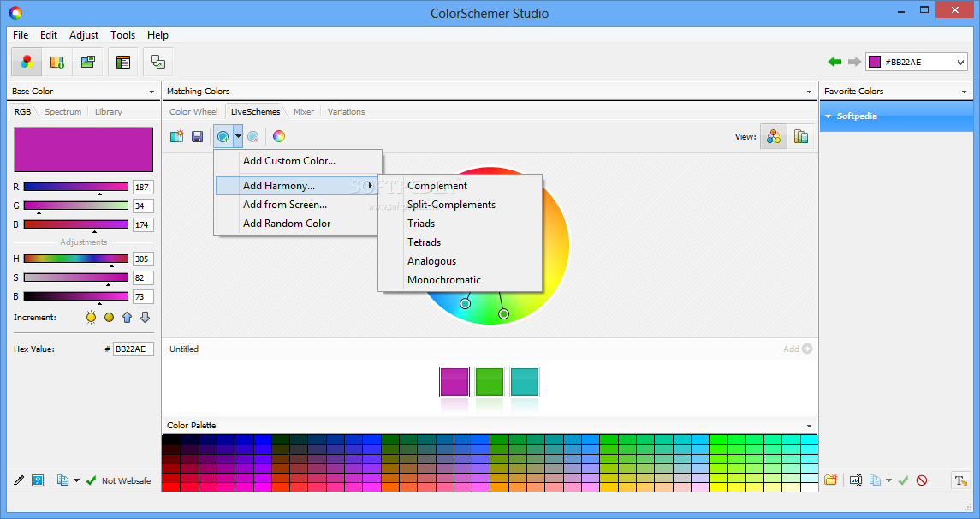This screenshot has height=519, width=980.
Task: Open the Adjust menu
Action: [84, 35]
